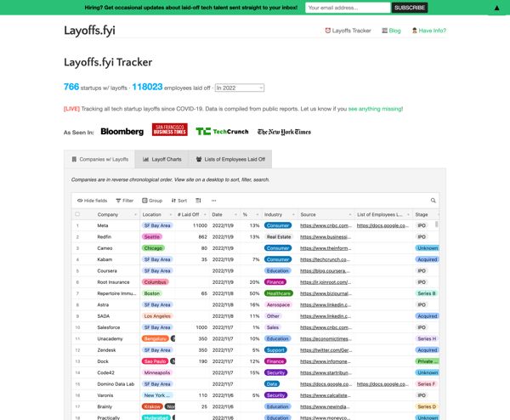Click the Hide fields eye icon
The image size is (510, 420).
80,201
